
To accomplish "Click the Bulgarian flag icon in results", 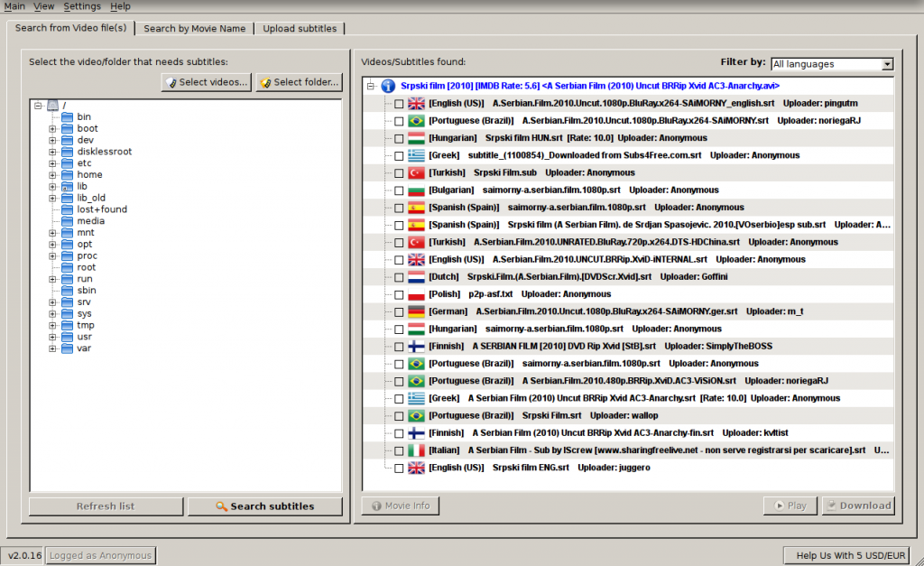I will pyautogui.click(x=416, y=190).
